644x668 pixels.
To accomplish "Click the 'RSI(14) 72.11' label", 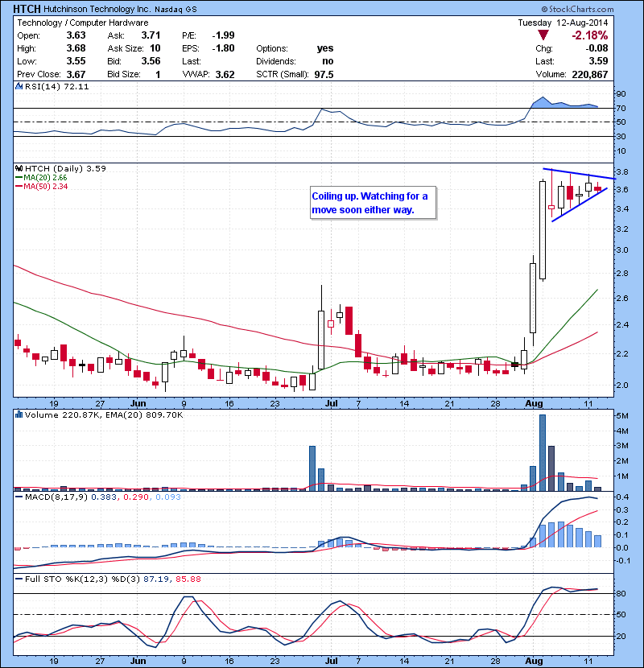I will pyautogui.click(x=56, y=86).
